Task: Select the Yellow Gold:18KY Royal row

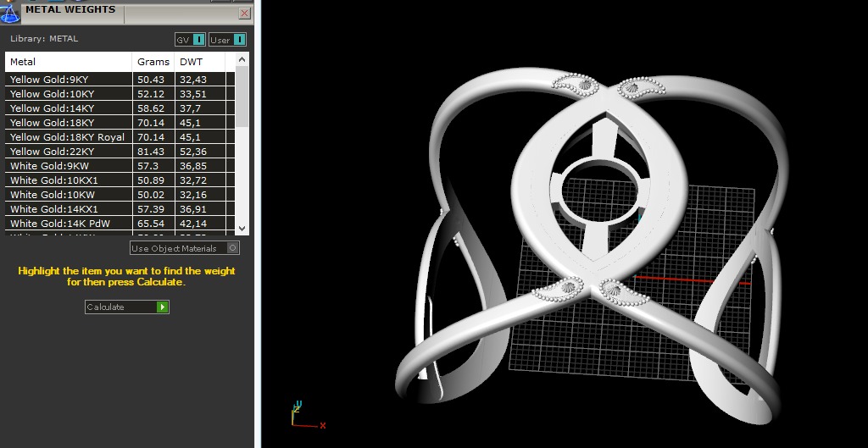Action: coord(120,137)
